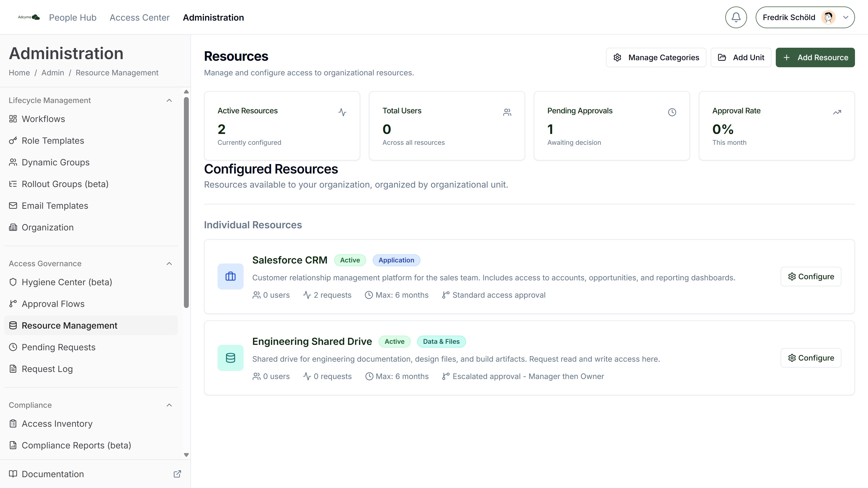Click the Data & Files category badge
This screenshot has width=868, height=488.
coord(441,341)
